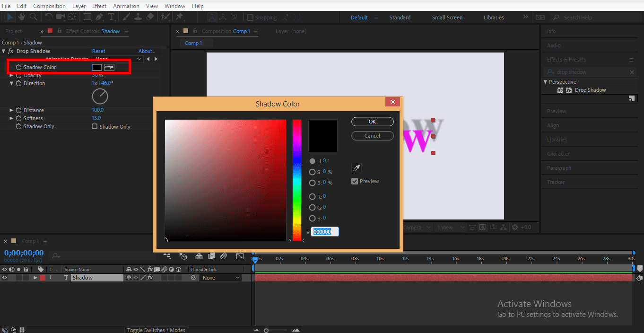Select the Puppet Pin tool
Screen dimensions: 644x333
click(x=180, y=17)
